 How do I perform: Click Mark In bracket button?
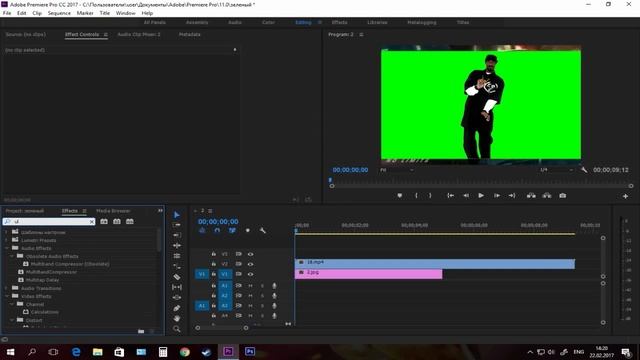click(416, 196)
